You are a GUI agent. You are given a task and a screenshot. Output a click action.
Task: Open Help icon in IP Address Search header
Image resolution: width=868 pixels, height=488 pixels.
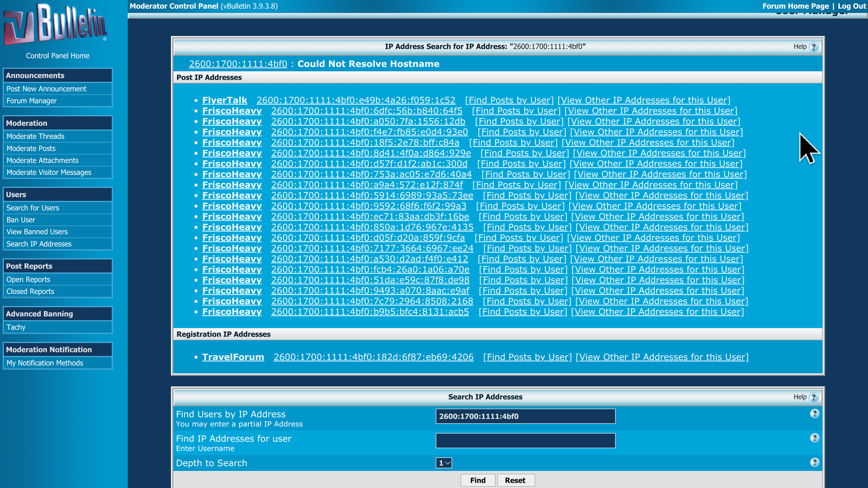[x=814, y=47]
